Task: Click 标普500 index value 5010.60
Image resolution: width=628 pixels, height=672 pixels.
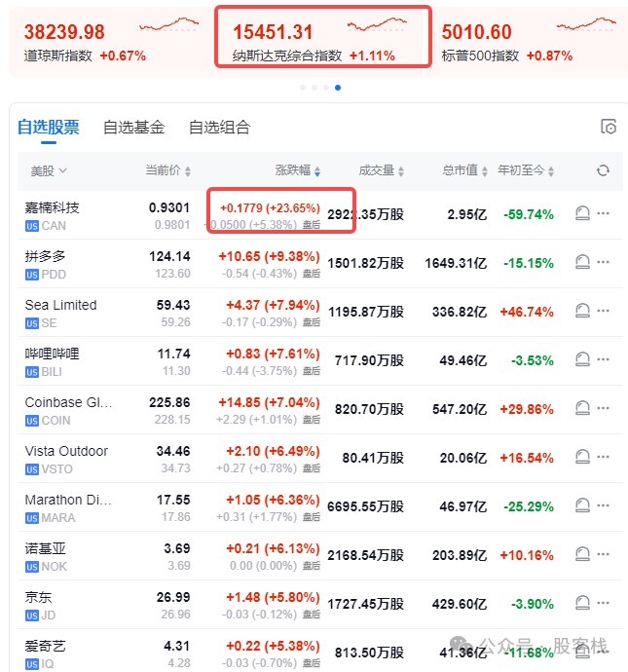Action: [x=476, y=32]
